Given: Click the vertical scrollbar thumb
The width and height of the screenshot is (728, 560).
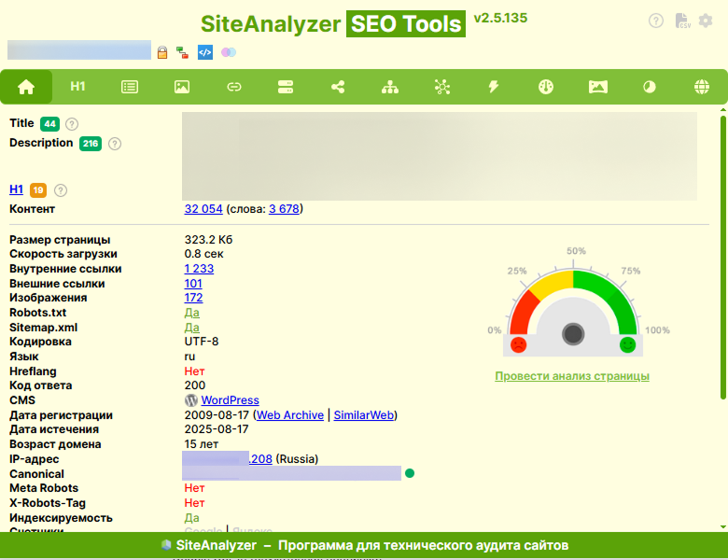Looking at the screenshot, I should [x=723, y=258].
